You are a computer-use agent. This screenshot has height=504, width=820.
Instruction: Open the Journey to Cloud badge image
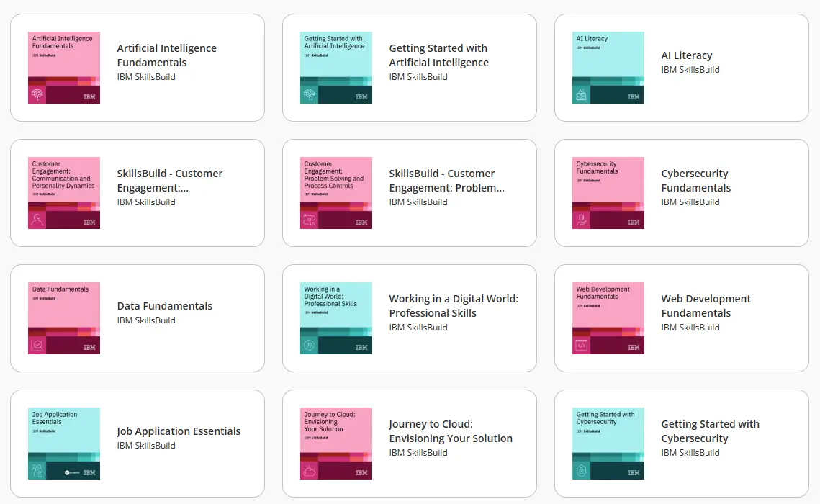click(336, 444)
